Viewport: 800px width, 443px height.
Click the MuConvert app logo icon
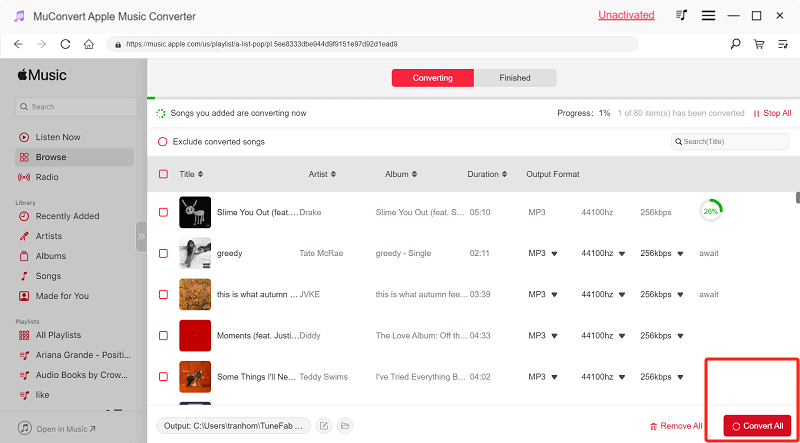(x=19, y=16)
